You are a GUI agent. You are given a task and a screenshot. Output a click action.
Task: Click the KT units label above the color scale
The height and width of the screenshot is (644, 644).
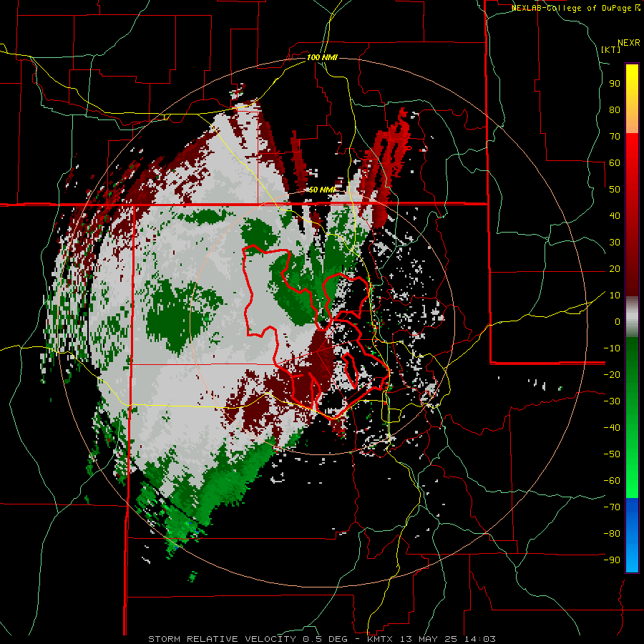611,49
